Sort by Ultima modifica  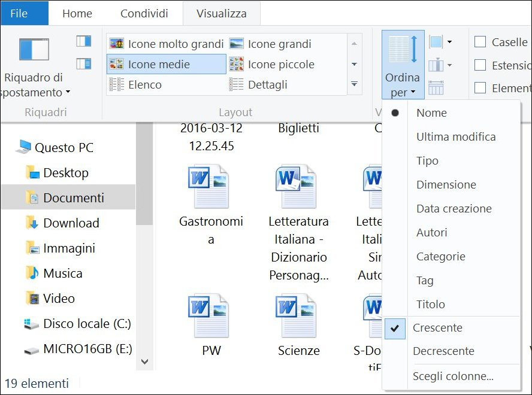456,136
